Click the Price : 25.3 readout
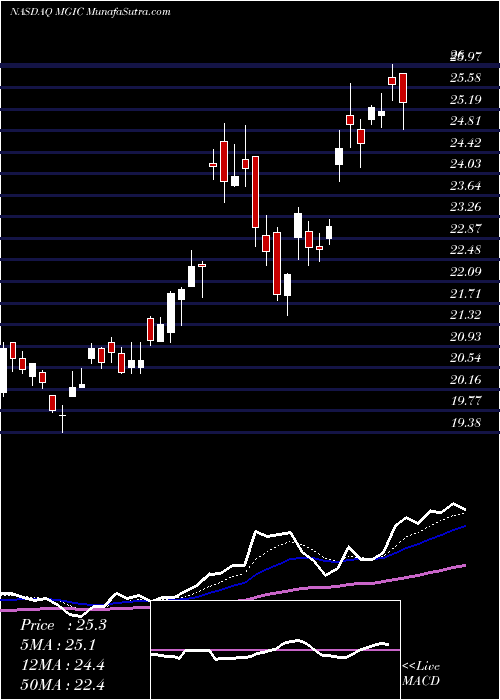 (x=63, y=625)
